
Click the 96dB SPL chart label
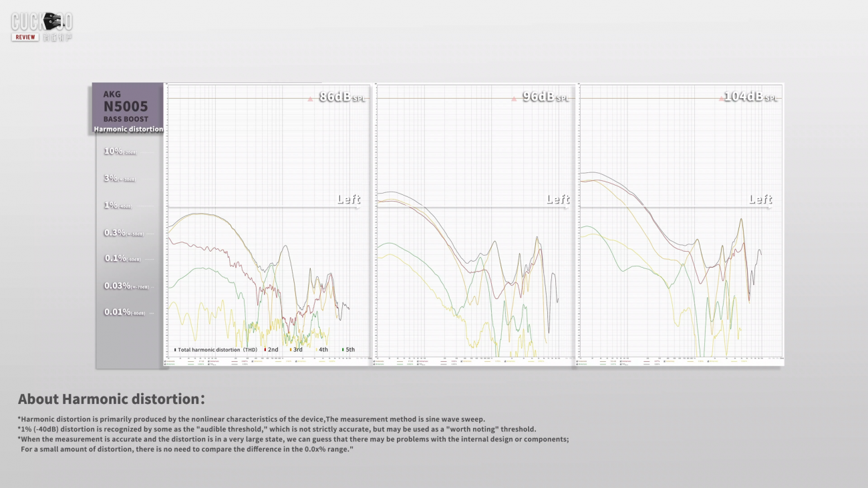(546, 97)
